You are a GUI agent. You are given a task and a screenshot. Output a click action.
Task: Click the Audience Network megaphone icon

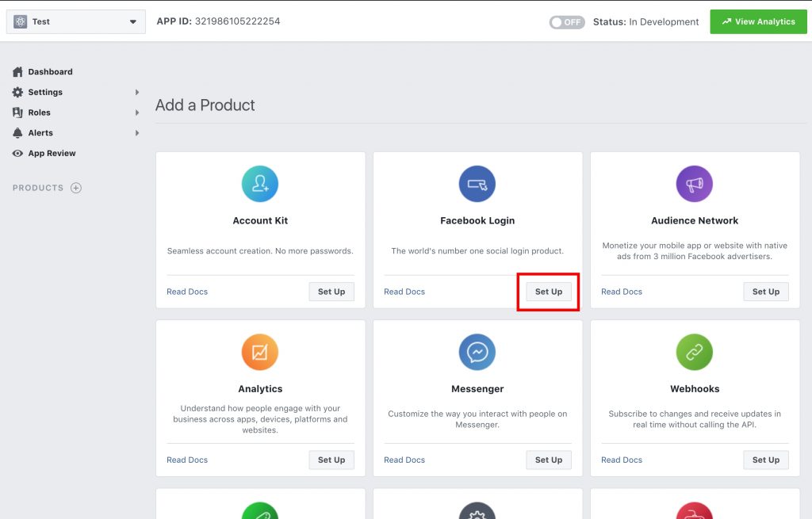[x=695, y=184]
